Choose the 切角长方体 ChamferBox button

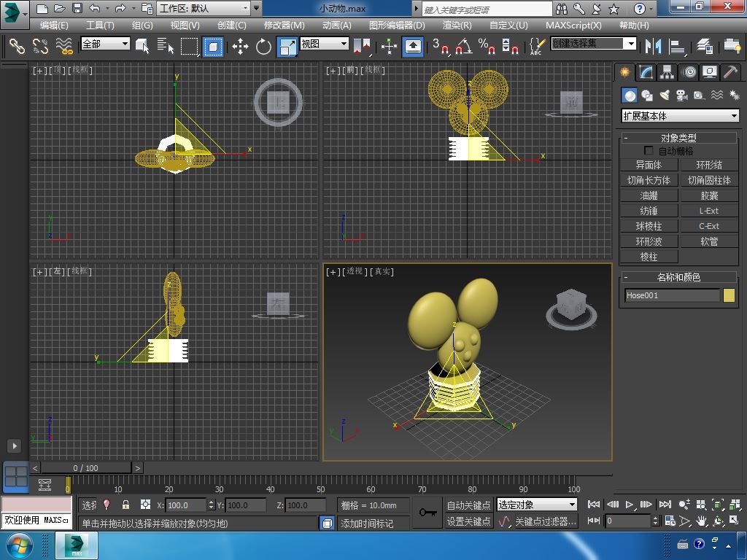coord(649,180)
